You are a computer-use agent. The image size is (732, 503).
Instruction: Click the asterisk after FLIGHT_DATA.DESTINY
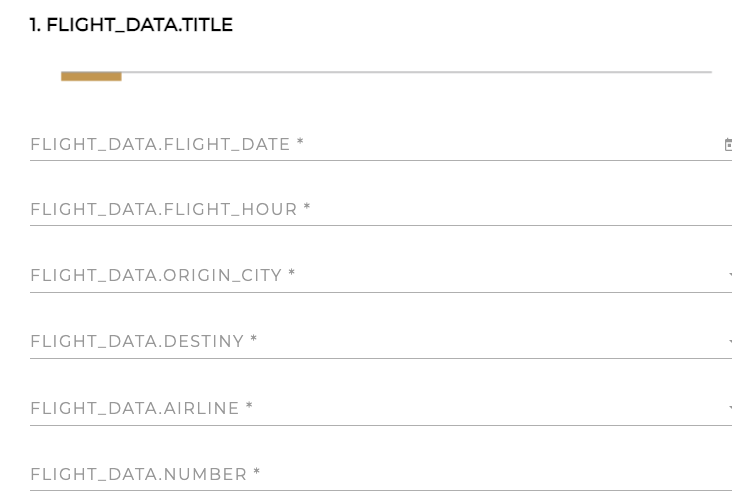(x=254, y=341)
